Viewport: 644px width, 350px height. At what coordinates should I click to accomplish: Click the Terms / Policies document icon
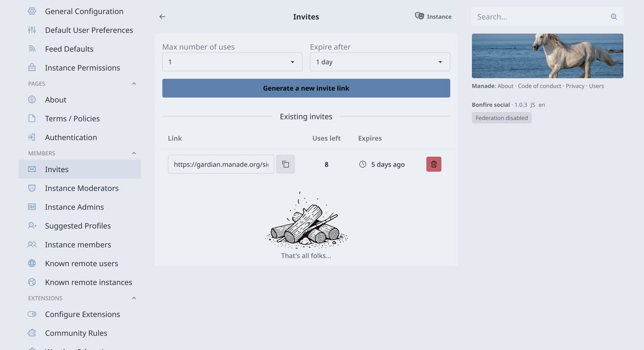click(32, 119)
